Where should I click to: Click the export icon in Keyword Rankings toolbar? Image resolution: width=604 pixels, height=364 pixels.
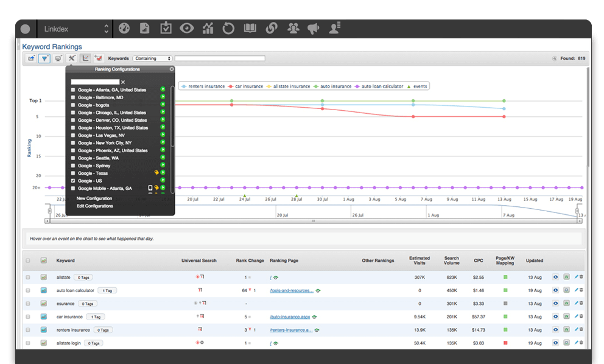coord(31,58)
